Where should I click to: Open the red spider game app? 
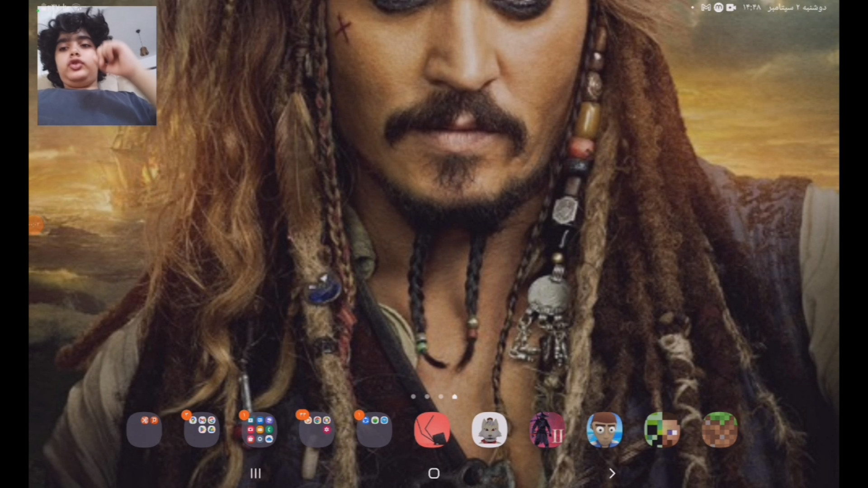pyautogui.click(x=432, y=430)
